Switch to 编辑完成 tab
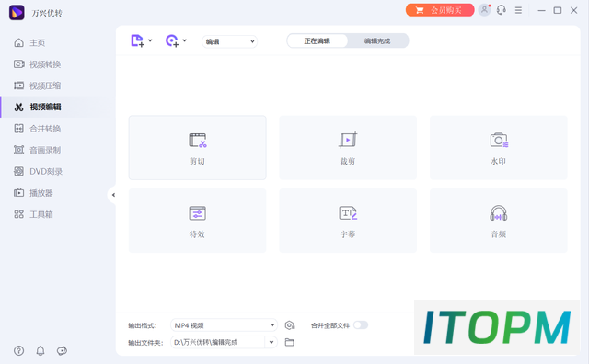The image size is (589, 364). point(377,40)
